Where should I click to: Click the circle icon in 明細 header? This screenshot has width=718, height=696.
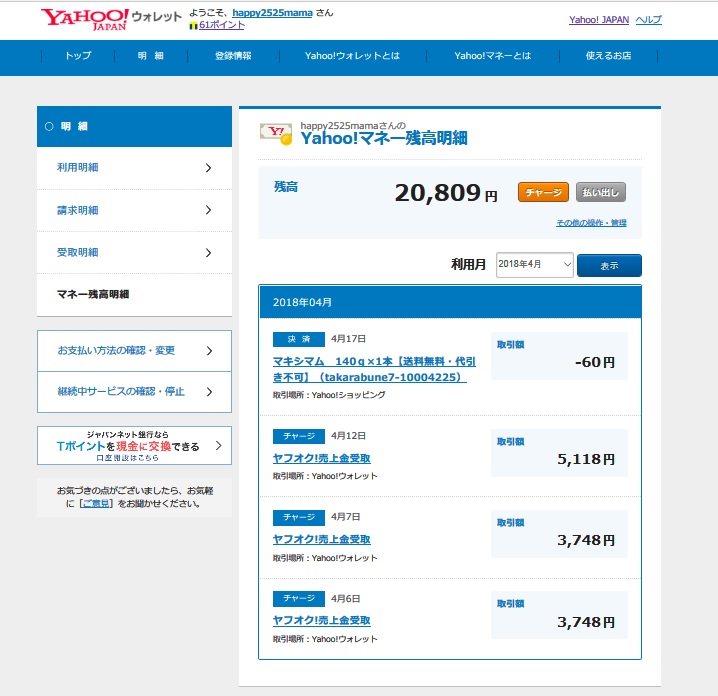tap(49, 126)
